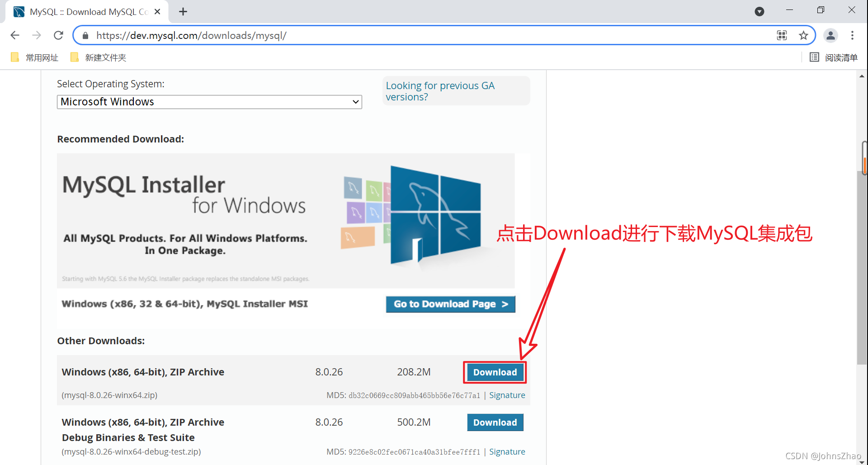Open Signature link for debug-test zip
The width and height of the screenshot is (868, 465).
[x=507, y=451]
